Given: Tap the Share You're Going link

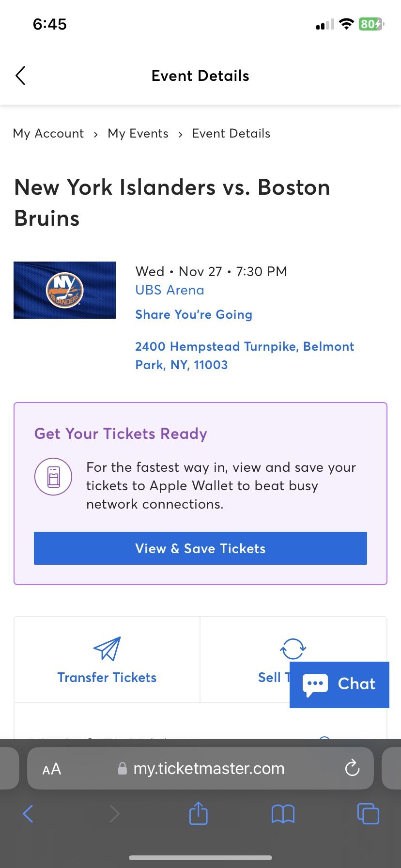Looking at the screenshot, I should [194, 314].
